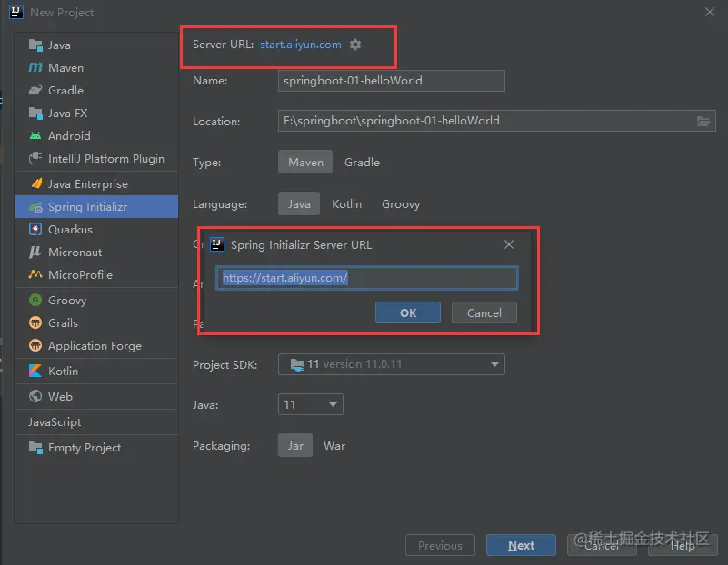Screen dimensions: 728x565
Task: Browse location with folder icon
Action: 703,121
